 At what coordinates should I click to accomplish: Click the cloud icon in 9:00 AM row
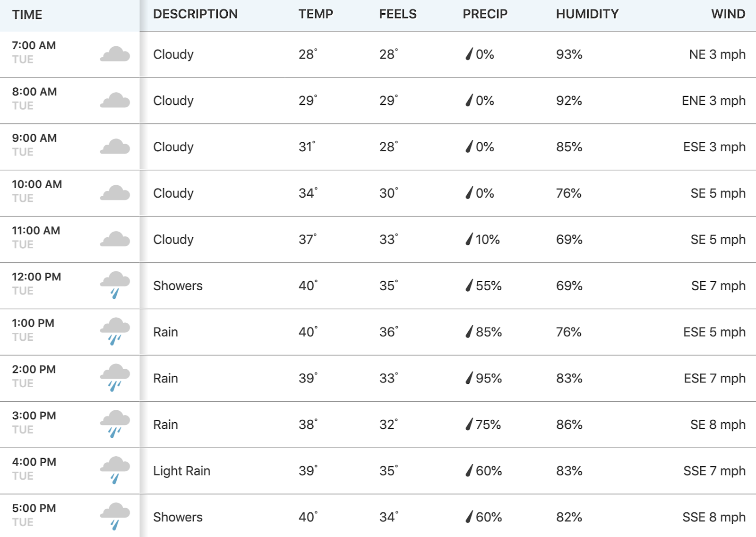[x=115, y=147]
